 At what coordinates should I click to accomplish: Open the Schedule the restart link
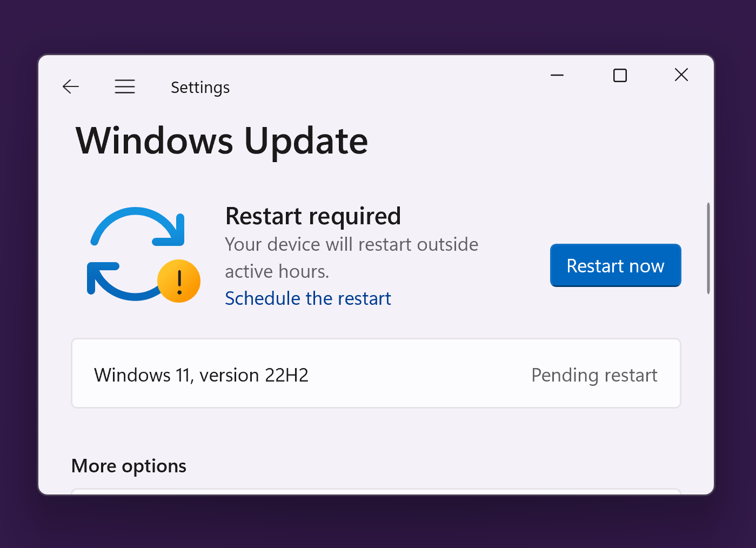pos(307,298)
